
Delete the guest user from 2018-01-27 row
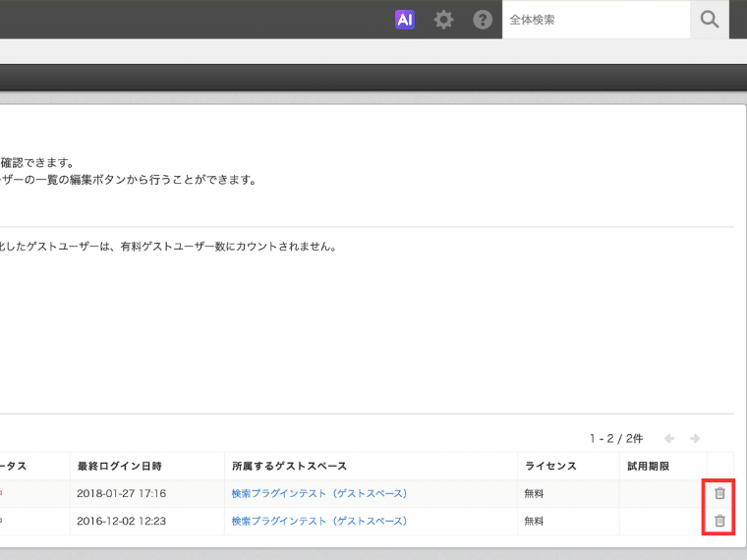719,493
